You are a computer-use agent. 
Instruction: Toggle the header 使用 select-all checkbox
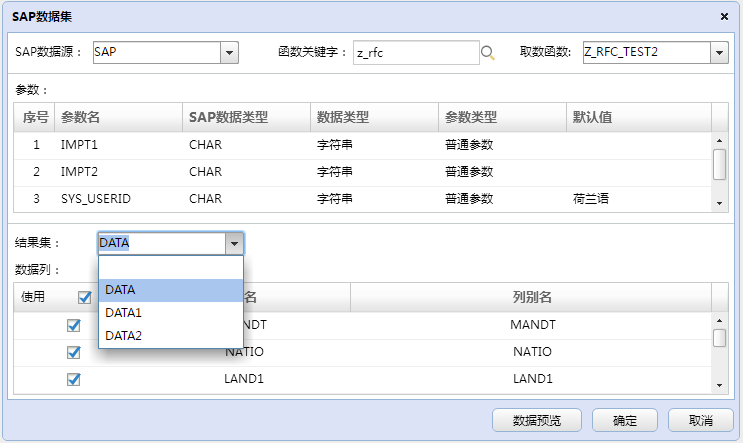pos(85,297)
